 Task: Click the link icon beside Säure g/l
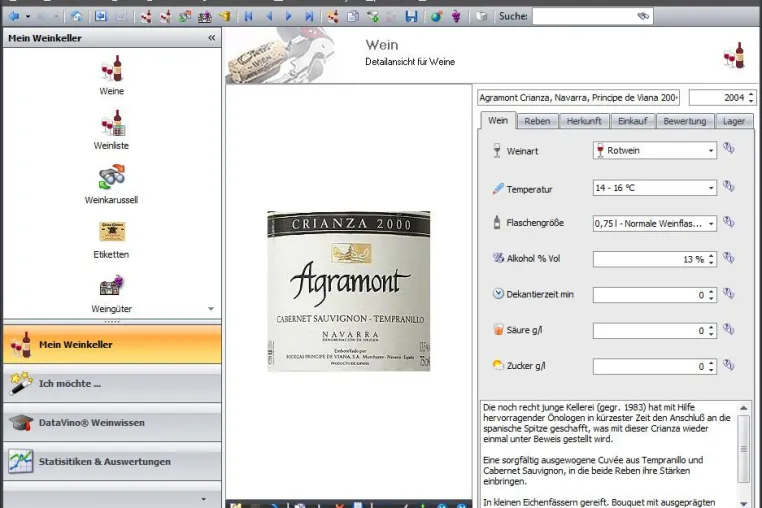(728, 329)
